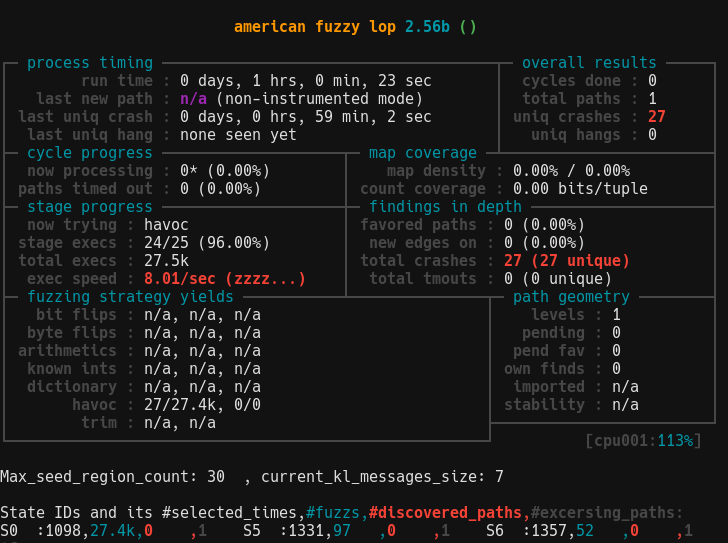Click the red '#discovered_paths' legend text
This screenshot has width=728, height=543.
pos(445,513)
